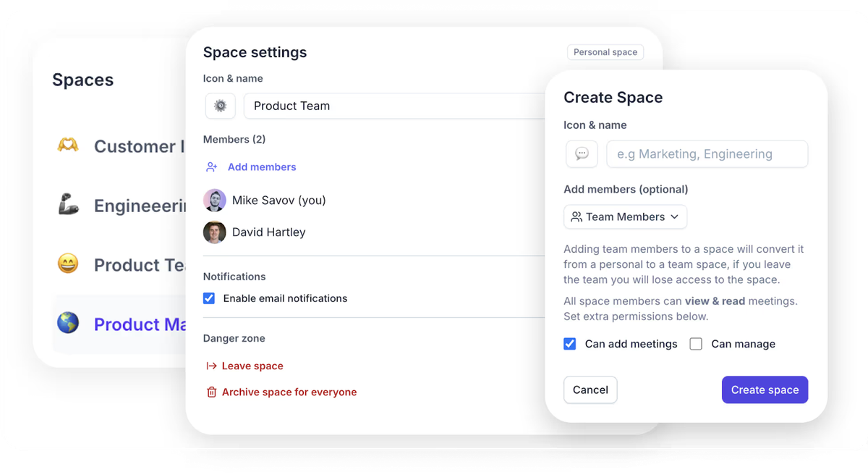
Task: Click the name David Hartley
Action: point(269,232)
